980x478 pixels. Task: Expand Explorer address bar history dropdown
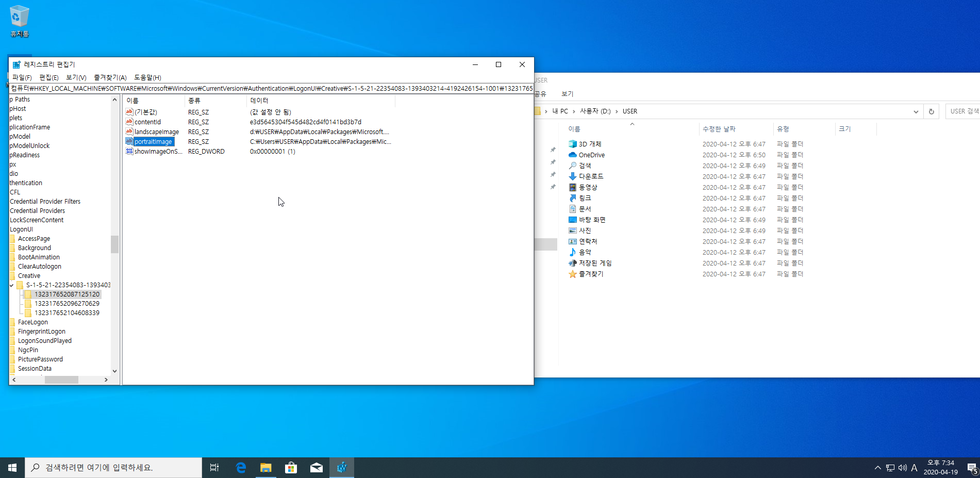916,111
